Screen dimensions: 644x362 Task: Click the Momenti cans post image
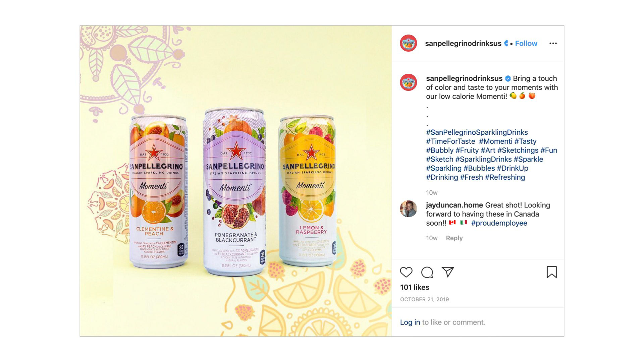click(x=235, y=181)
